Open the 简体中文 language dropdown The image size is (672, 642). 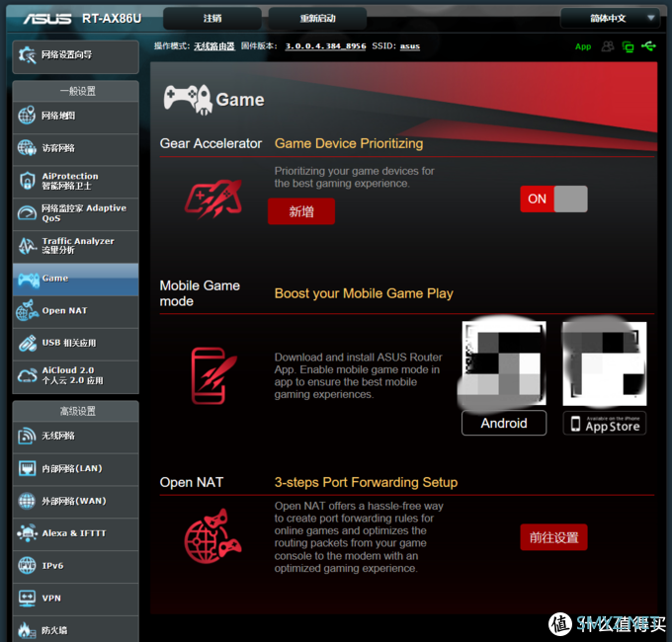point(611,18)
